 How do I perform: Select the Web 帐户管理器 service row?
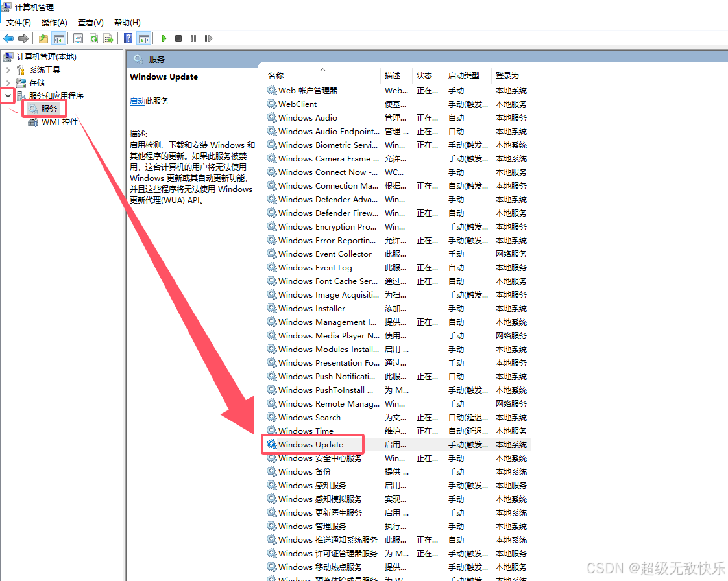click(398, 91)
